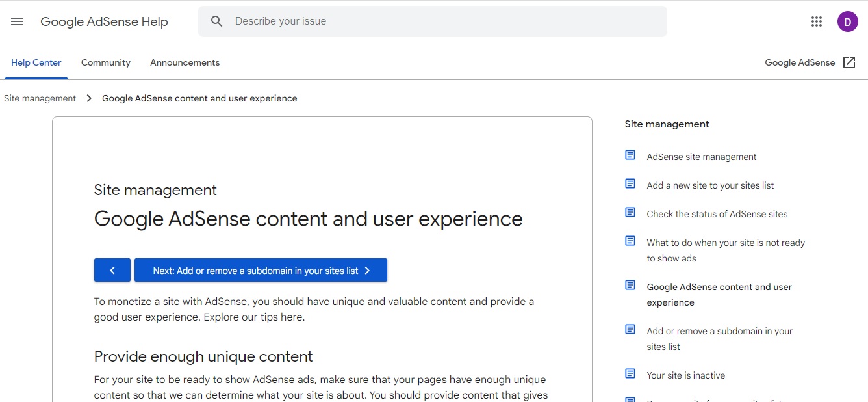The width and height of the screenshot is (868, 402).
Task: Open Your site is inactive article
Action: click(x=686, y=375)
